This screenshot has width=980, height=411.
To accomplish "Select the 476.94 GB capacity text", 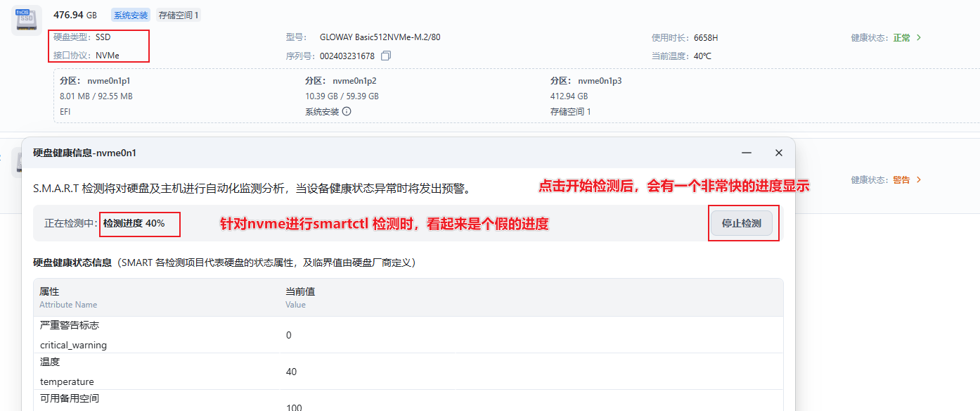I will click(75, 15).
